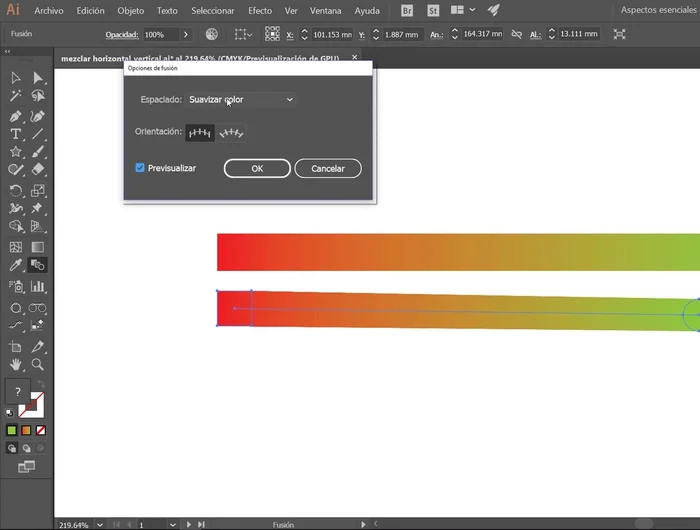The height and width of the screenshot is (530, 700).
Task: Open Adobe Bridge with the Br icon
Action: pyautogui.click(x=407, y=10)
